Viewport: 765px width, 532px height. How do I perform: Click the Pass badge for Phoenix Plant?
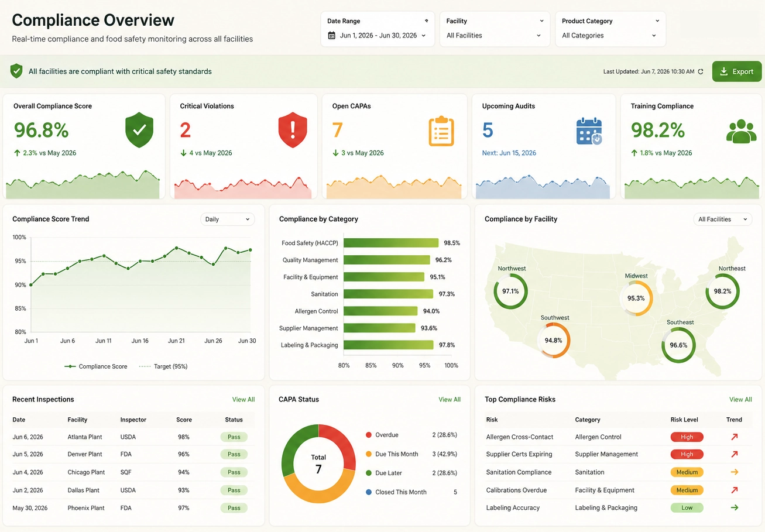pyautogui.click(x=234, y=508)
